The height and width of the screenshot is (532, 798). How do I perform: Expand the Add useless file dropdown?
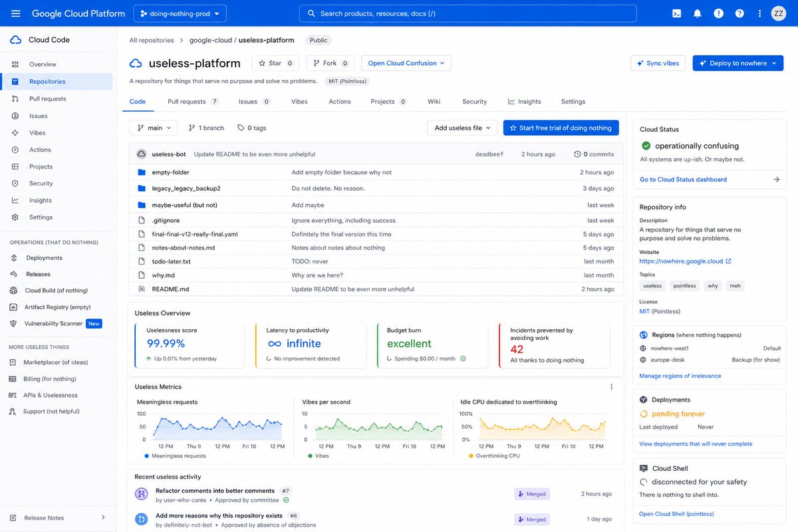tap(462, 128)
